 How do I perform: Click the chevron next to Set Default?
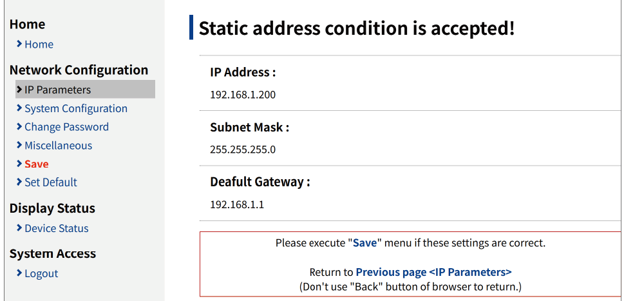click(x=19, y=182)
